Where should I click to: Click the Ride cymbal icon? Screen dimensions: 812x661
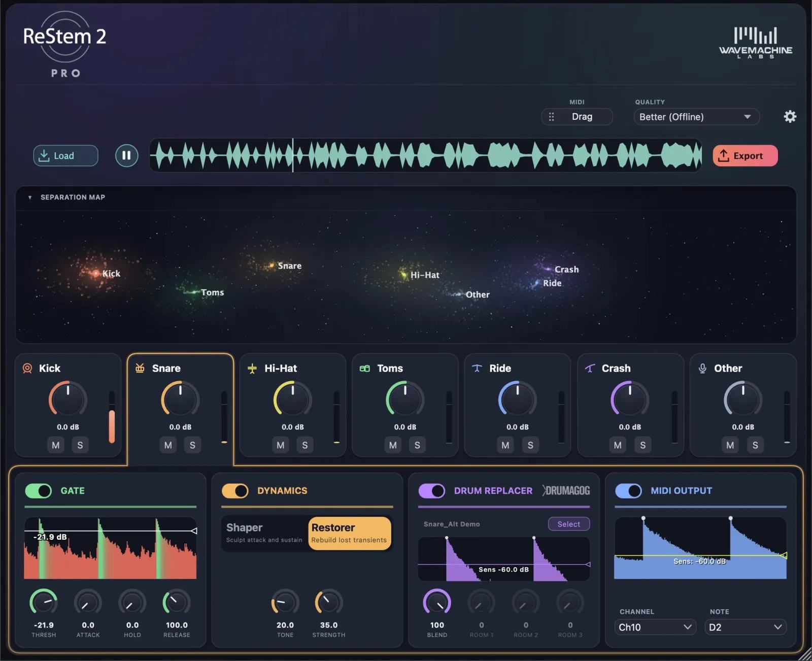(x=477, y=368)
